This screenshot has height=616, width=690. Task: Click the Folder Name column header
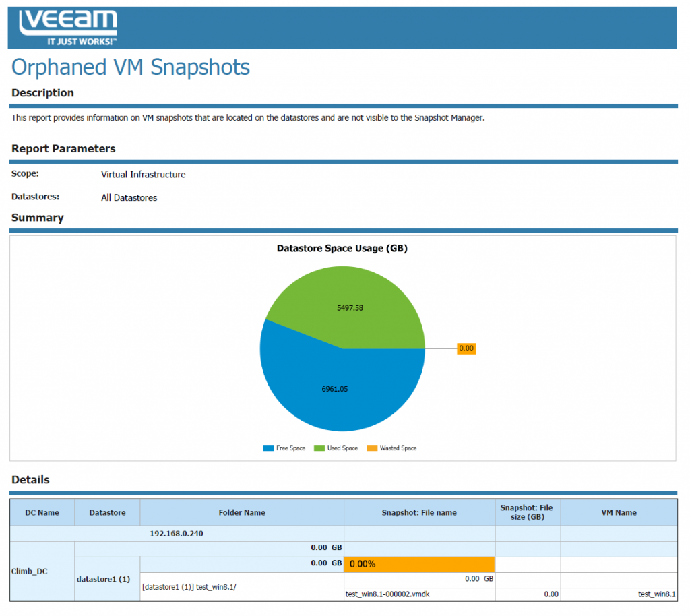click(x=242, y=512)
